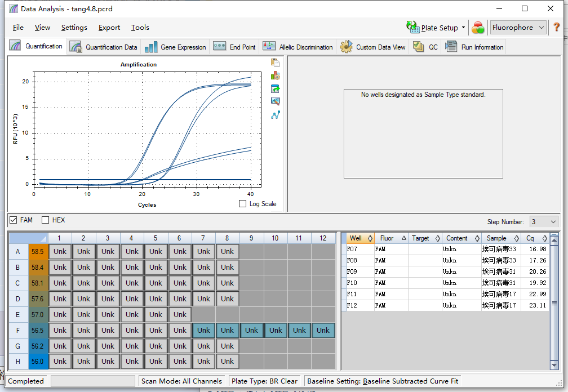This screenshot has height=392, width=568.
Task: Click the export chart image icon
Action: [276, 88]
